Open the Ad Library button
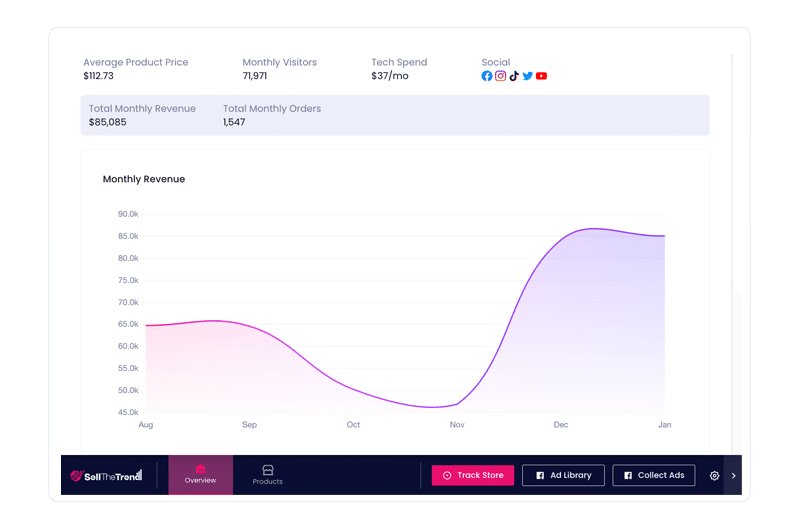The image size is (800, 529). 563,476
